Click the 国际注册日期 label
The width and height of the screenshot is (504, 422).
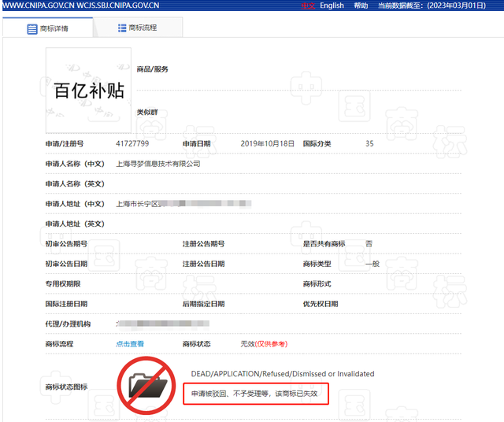[66, 304]
